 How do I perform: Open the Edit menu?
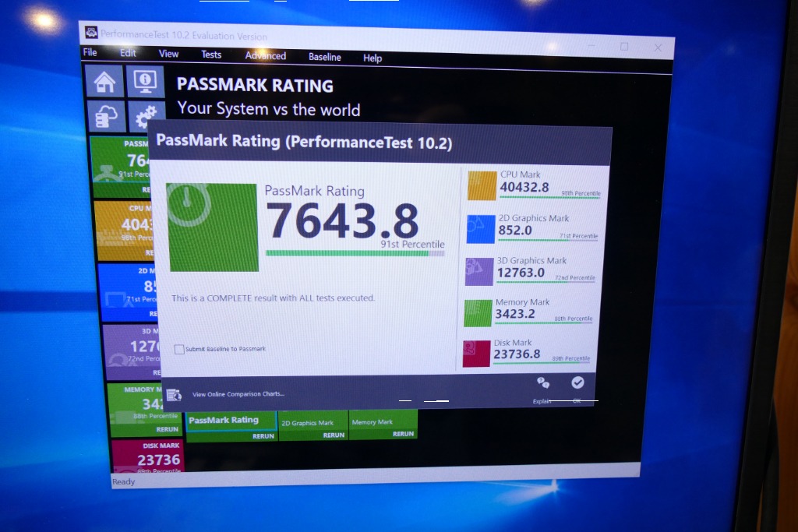128,53
